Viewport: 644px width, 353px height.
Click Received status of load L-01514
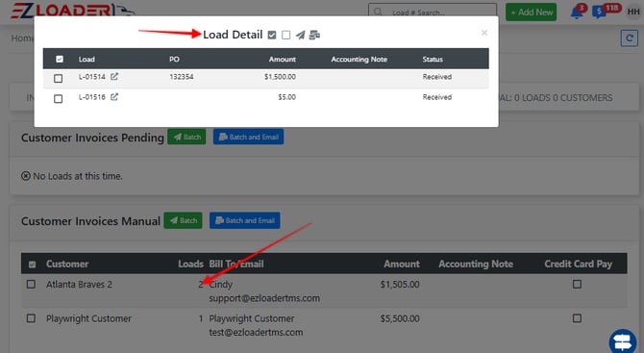437,77
